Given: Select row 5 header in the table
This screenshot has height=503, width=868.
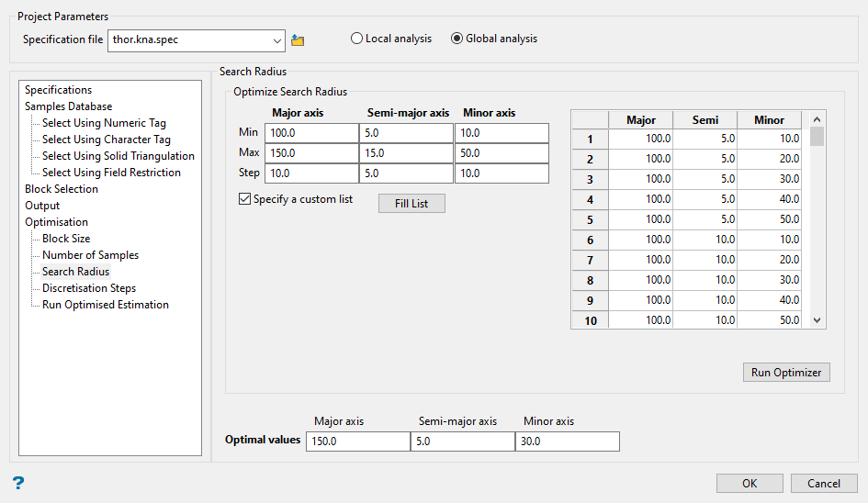Looking at the screenshot, I should [590, 220].
